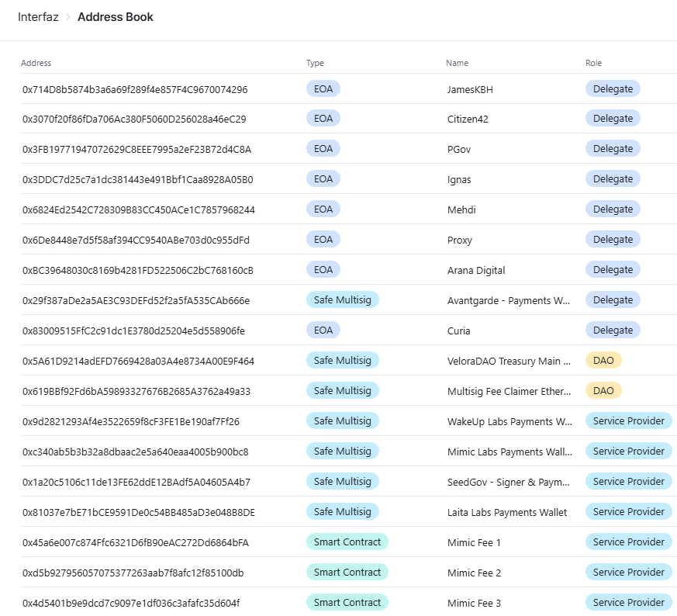Click the Type column header
The image size is (677, 616).
[315, 63]
